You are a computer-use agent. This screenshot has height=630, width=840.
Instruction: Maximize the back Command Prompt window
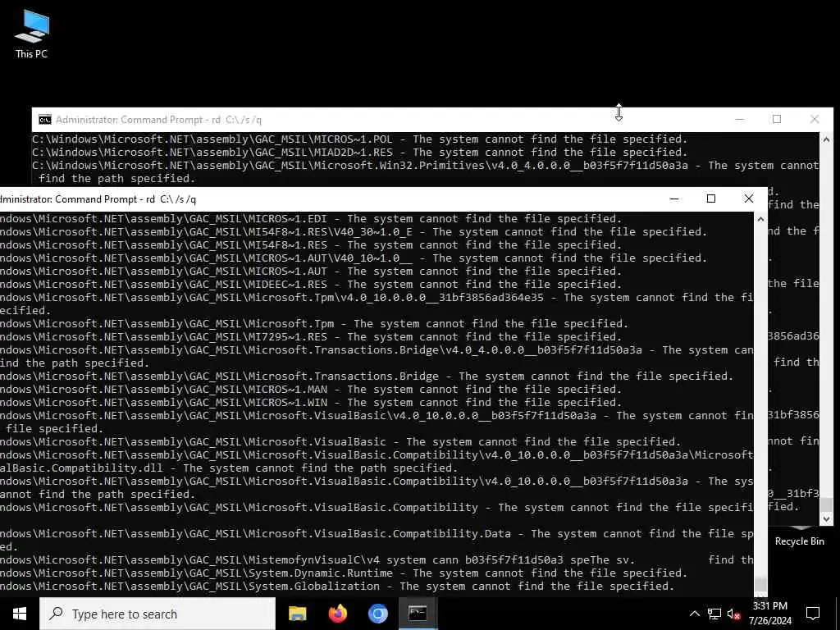(777, 120)
